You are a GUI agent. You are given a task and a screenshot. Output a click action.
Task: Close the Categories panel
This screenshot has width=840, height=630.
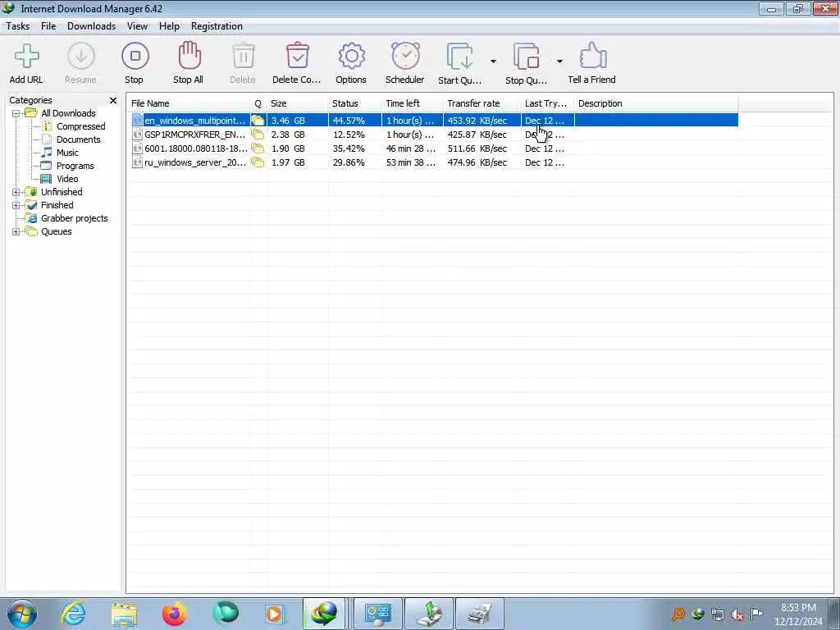[113, 101]
